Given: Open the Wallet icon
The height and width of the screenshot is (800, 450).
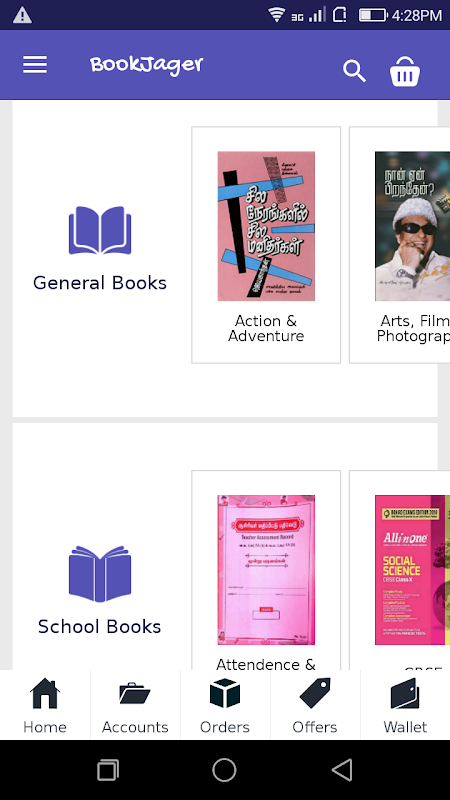Looking at the screenshot, I should (x=405, y=693).
